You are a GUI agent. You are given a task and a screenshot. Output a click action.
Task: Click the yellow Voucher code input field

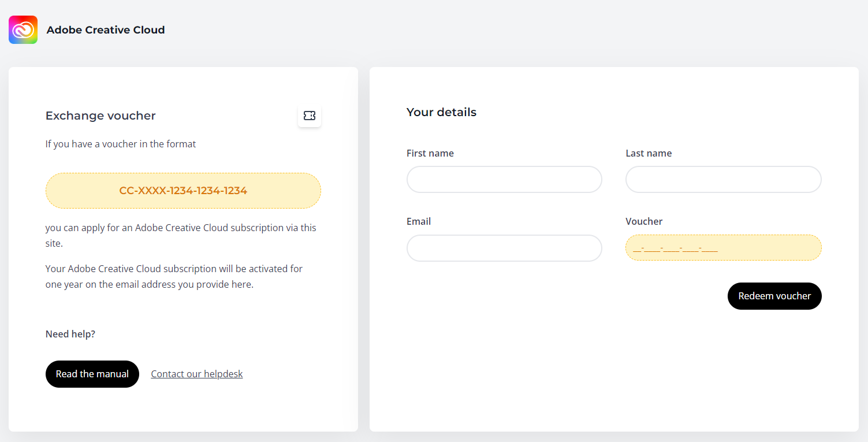pyautogui.click(x=724, y=248)
